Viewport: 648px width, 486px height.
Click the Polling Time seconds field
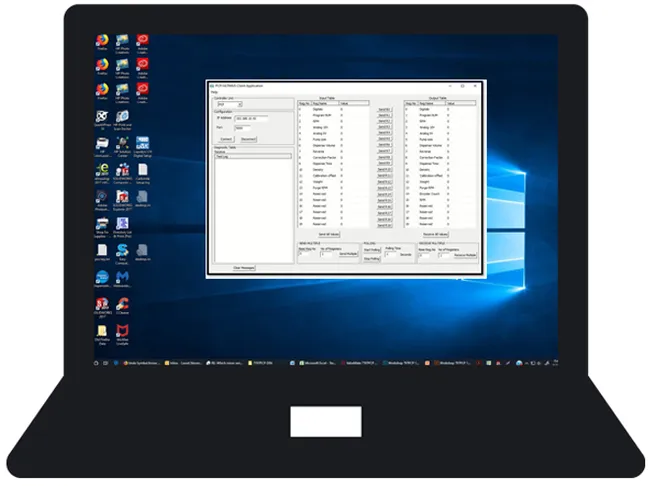click(391, 254)
